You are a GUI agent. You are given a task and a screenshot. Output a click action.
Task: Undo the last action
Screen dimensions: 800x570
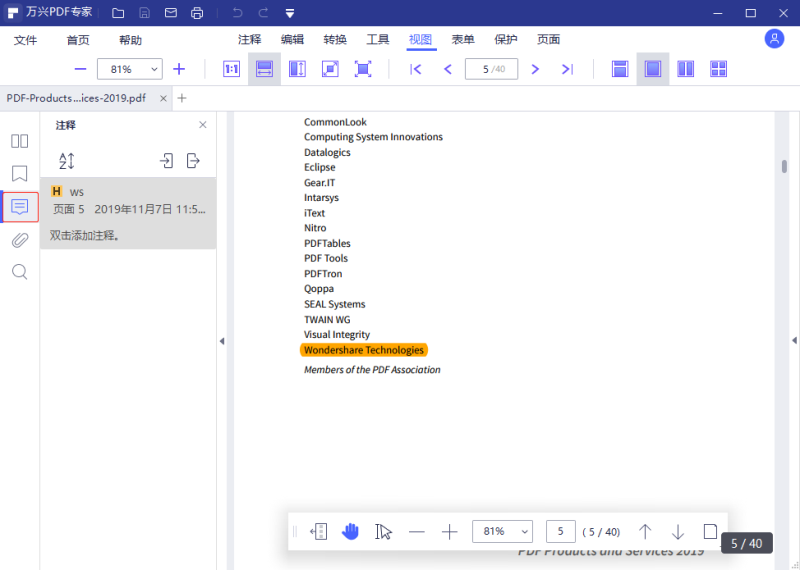coord(237,13)
